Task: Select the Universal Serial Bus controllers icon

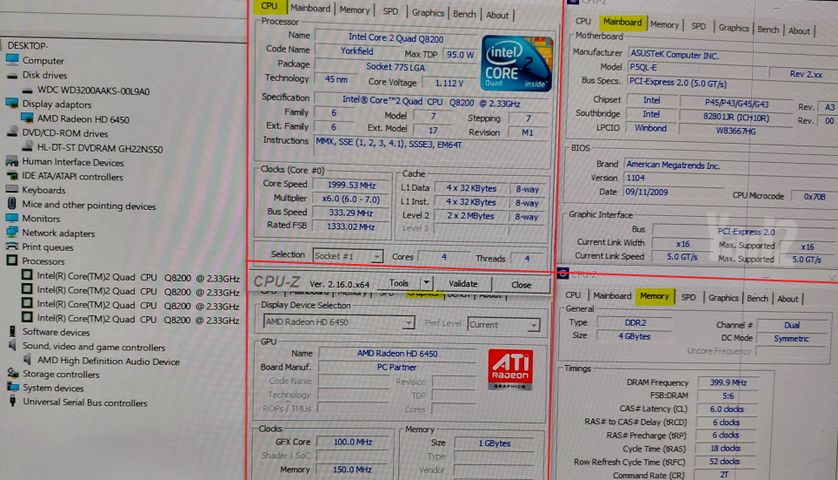Action: [12, 401]
